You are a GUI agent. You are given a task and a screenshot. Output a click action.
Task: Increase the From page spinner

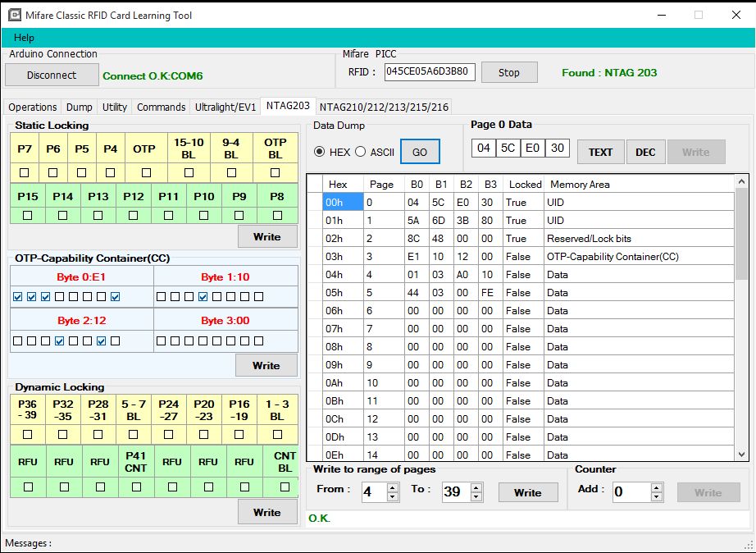coord(393,487)
